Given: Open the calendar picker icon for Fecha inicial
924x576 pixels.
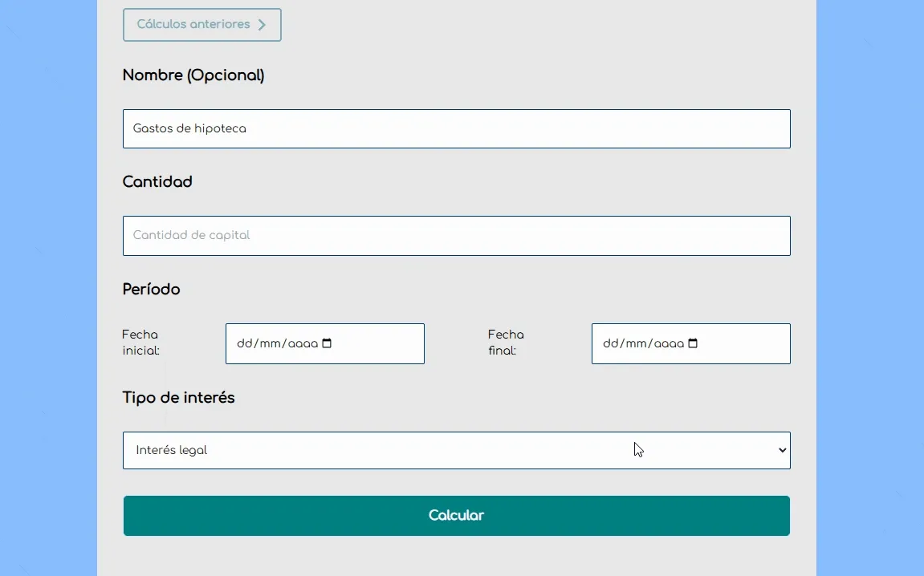Looking at the screenshot, I should point(327,343).
